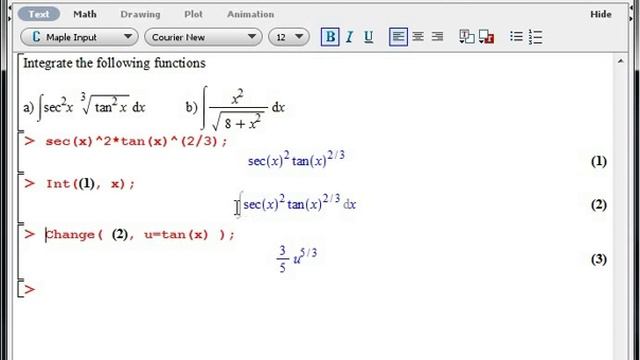The height and width of the screenshot is (360, 640).
Task: Switch to the Math tab
Action: tap(85, 14)
